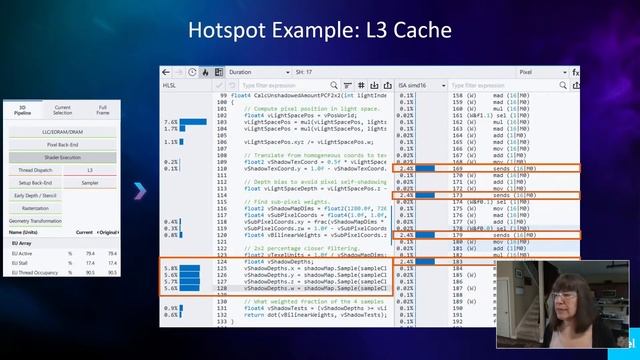
Task: Switch to the Full Frame tab
Action: pyautogui.click(x=102, y=110)
